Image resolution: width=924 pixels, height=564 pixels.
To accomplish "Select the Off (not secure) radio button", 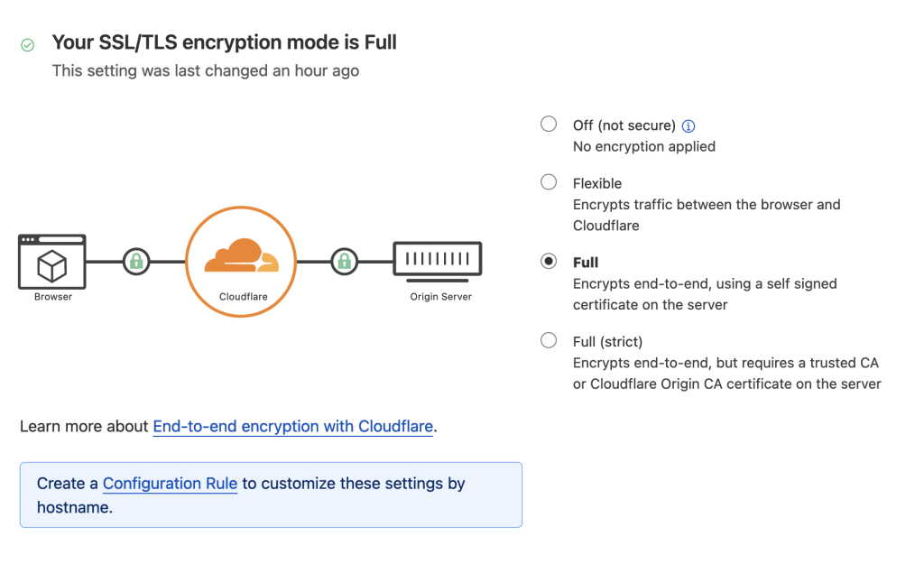I will [x=549, y=125].
